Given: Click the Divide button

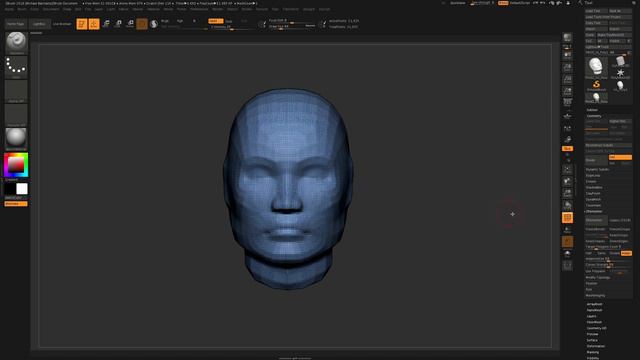Looking at the screenshot, I should pos(597,160).
